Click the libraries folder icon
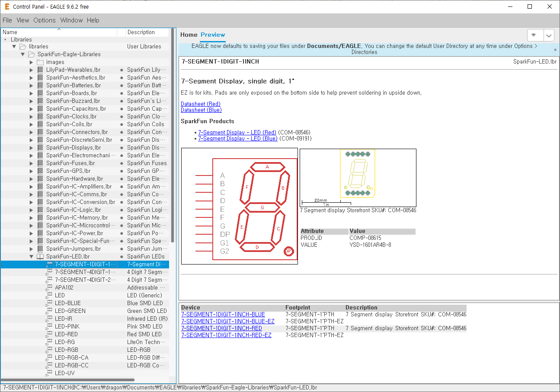 22,46
